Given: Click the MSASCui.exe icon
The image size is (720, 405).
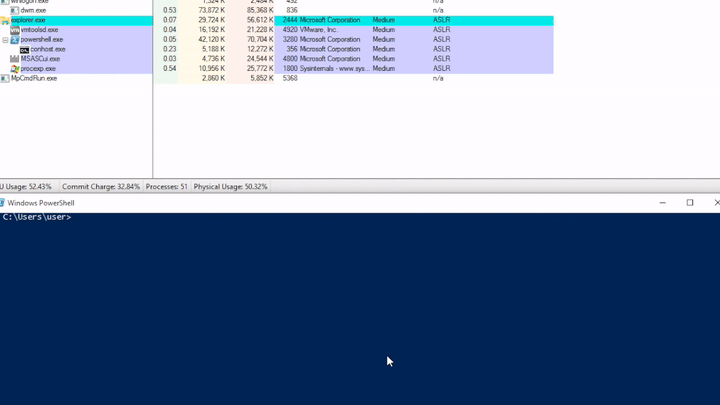Looking at the screenshot, I should click(15, 59).
